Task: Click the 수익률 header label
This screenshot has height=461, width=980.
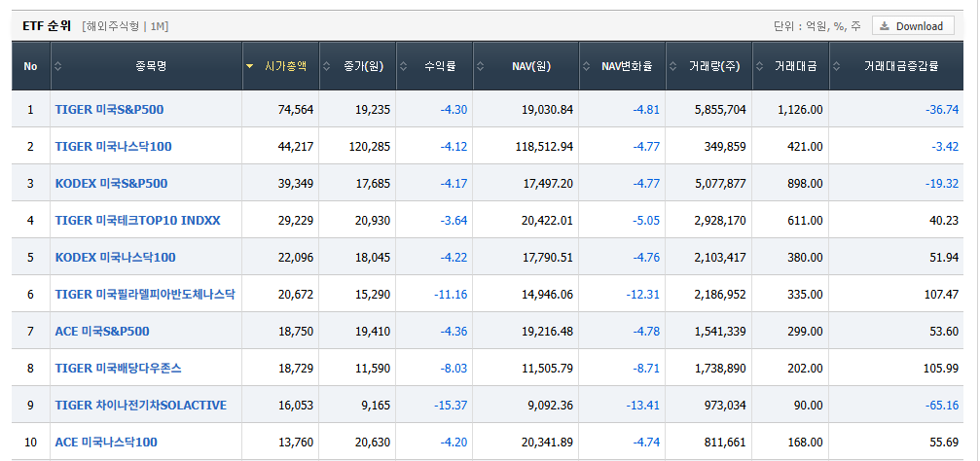Action: tap(439, 66)
